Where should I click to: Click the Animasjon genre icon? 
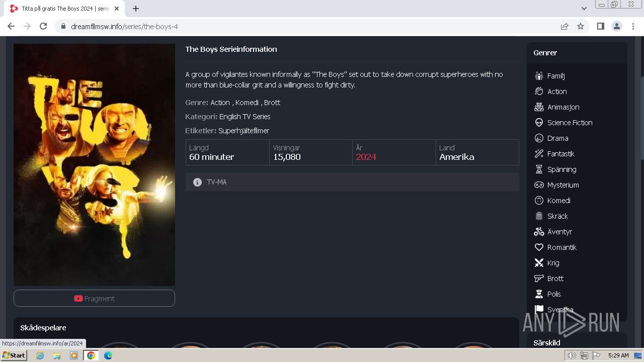(x=539, y=107)
